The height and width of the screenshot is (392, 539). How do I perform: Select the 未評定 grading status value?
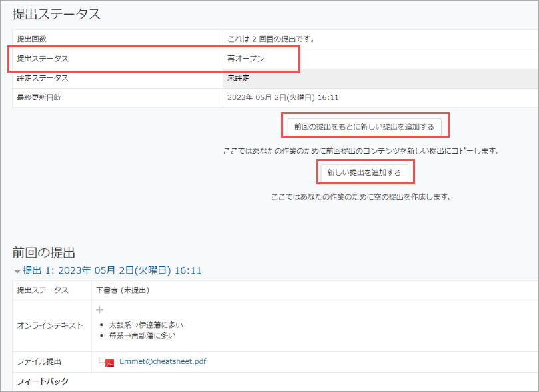click(x=239, y=78)
